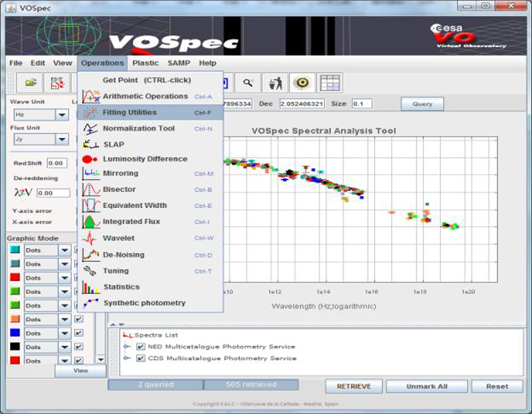Click the trash bin toolbar icon
Viewport: 532px width, 414px height.
click(x=275, y=83)
